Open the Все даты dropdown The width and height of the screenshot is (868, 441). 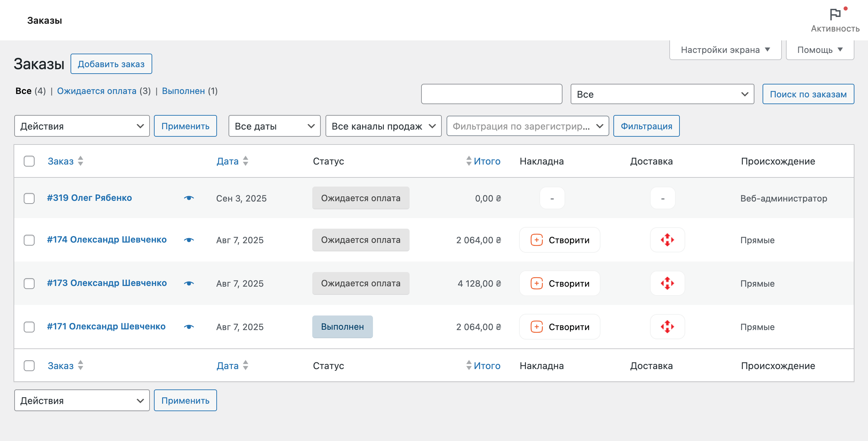[274, 126]
